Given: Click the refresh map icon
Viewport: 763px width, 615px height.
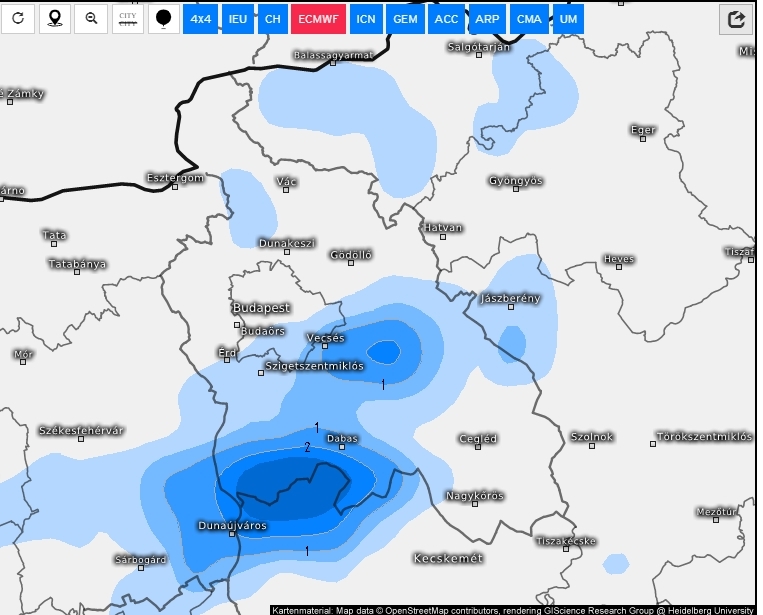Looking at the screenshot, I should coord(17,19).
